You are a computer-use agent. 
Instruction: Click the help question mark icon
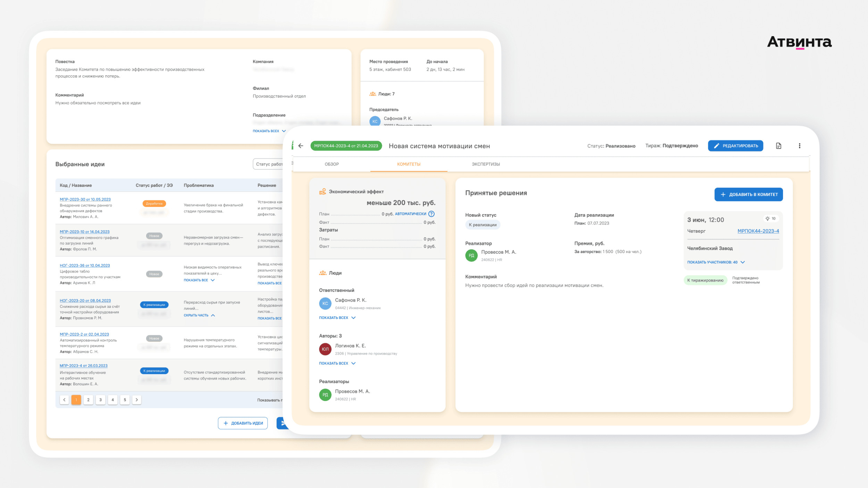[x=431, y=214]
